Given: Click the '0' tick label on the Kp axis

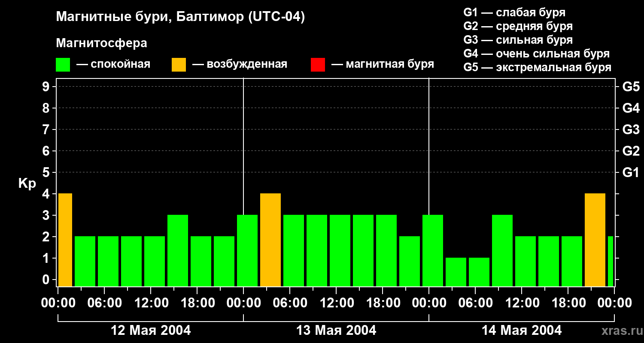Looking at the screenshot, I should coord(46,280).
